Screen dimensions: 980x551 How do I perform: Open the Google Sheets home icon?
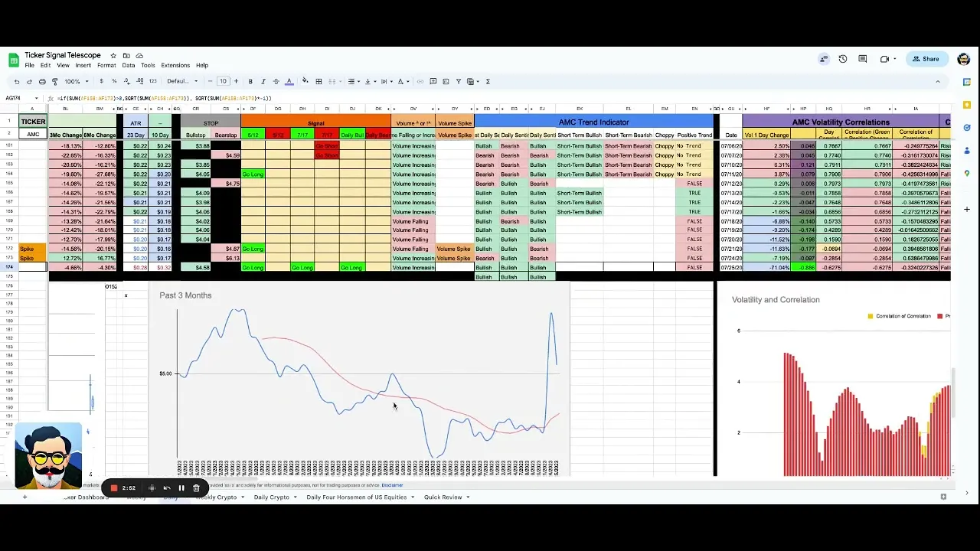tap(14, 60)
